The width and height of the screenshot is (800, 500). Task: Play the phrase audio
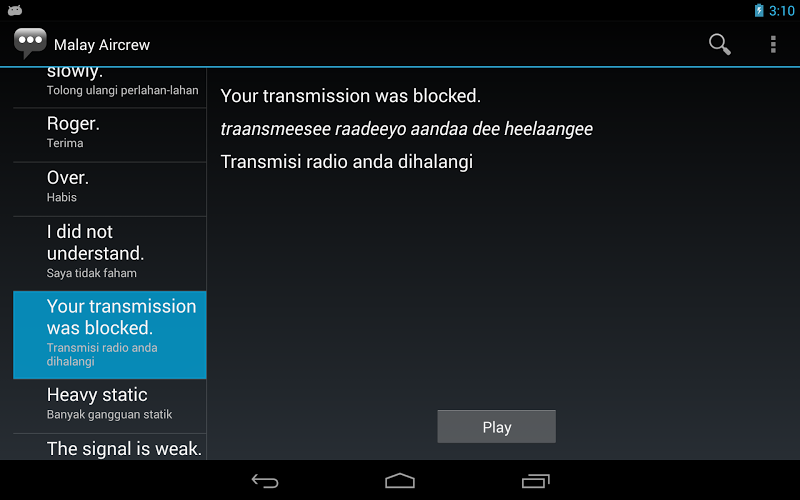click(x=496, y=427)
